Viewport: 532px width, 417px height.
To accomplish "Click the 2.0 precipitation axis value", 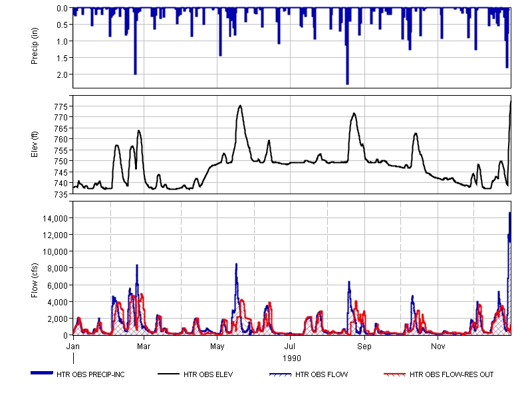I will tap(63, 74).
